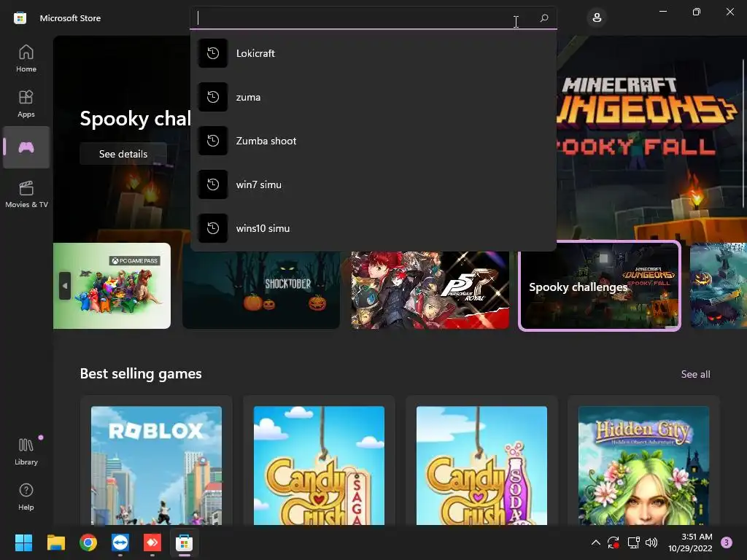Open network icon in system tray
This screenshot has width=747, height=560.
(633, 542)
